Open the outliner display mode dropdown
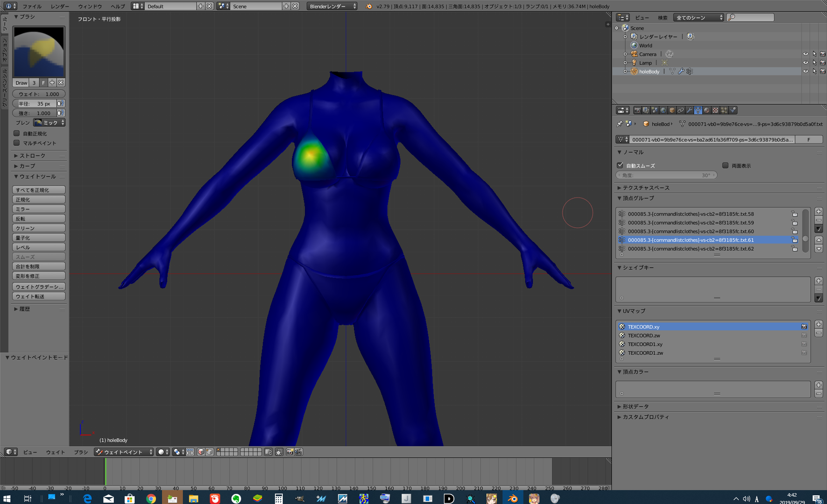The width and height of the screenshot is (827, 504). point(698,18)
